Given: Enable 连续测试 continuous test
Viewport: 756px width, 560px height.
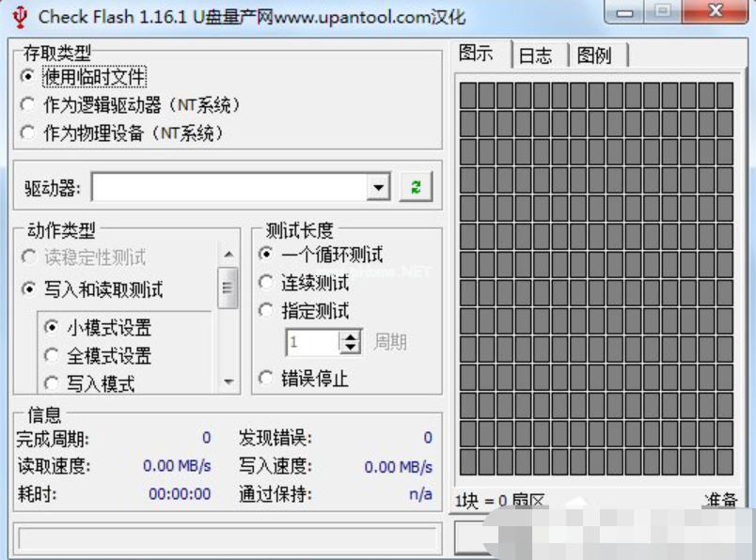Looking at the screenshot, I should 267,283.
